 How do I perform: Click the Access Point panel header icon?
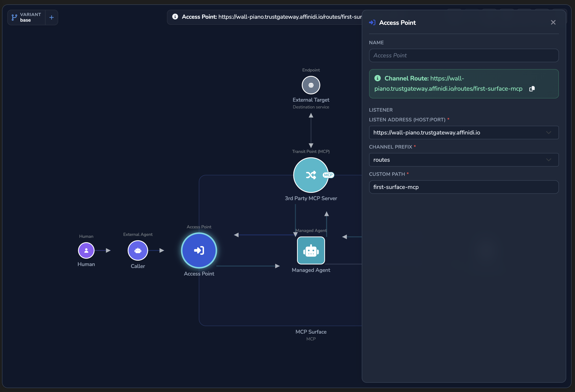coord(372,22)
